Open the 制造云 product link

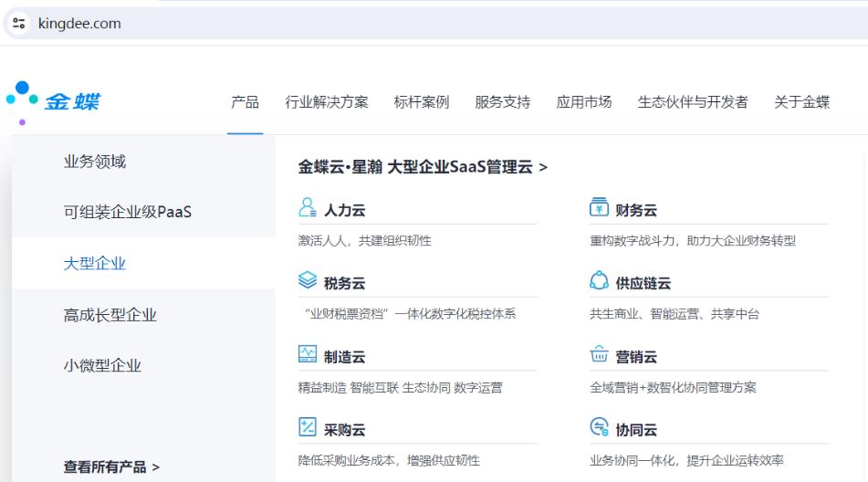tap(344, 357)
